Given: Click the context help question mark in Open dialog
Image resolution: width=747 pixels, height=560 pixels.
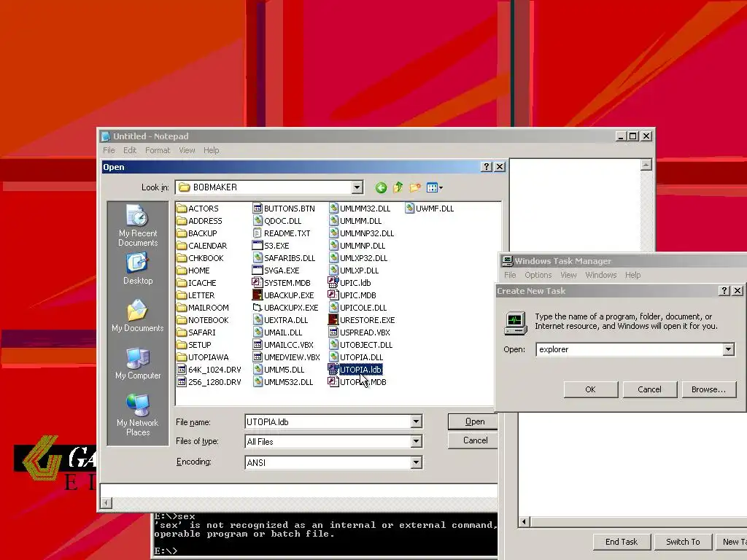Looking at the screenshot, I should (486, 167).
